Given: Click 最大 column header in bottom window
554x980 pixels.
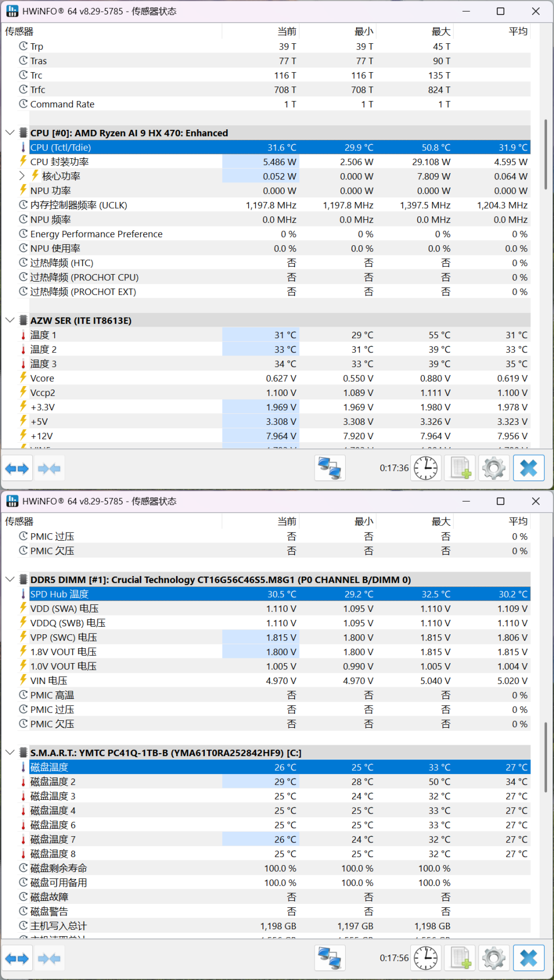Looking at the screenshot, I should point(414,521).
